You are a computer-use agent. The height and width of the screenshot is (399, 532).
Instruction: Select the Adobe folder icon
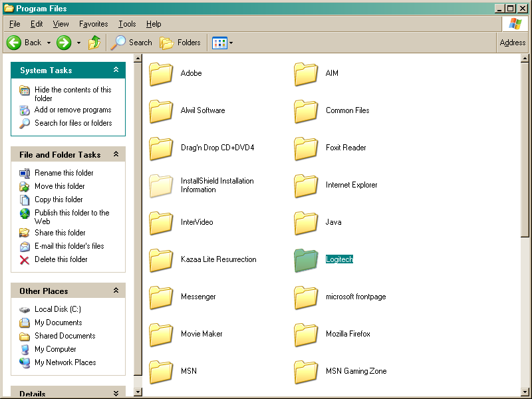(161, 74)
